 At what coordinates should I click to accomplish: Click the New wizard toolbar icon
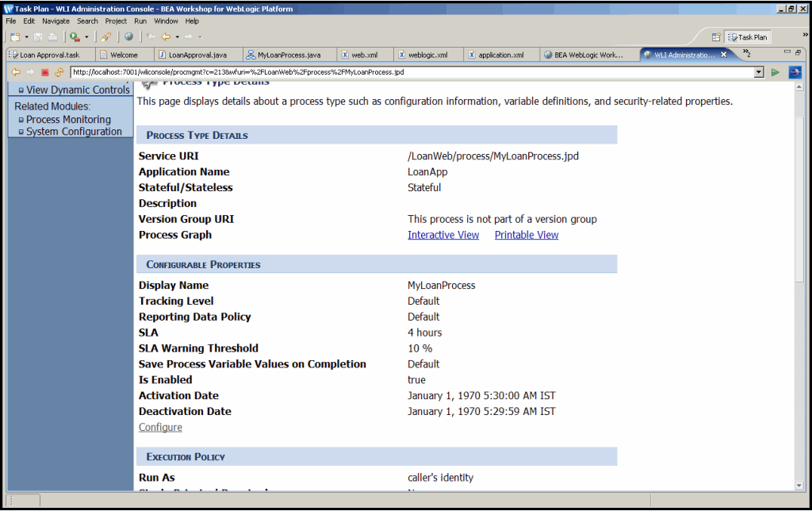pyautogui.click(x=16, y=36)
